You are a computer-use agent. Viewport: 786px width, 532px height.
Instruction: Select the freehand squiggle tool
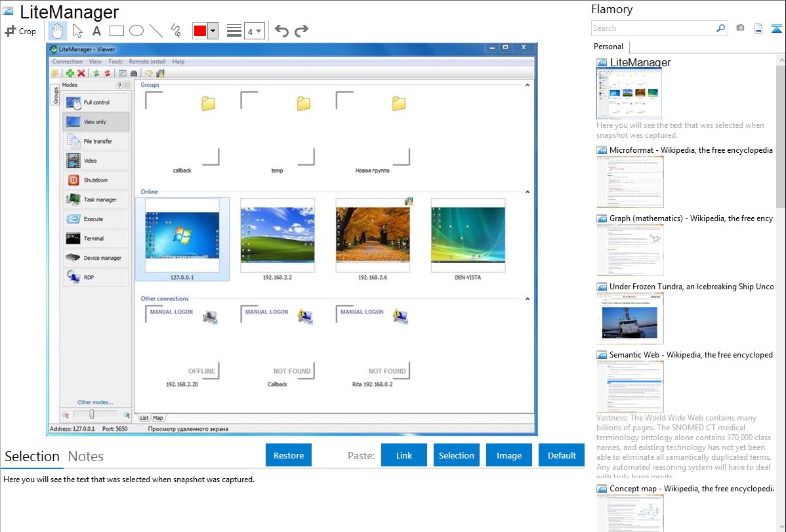click(176, 31)
